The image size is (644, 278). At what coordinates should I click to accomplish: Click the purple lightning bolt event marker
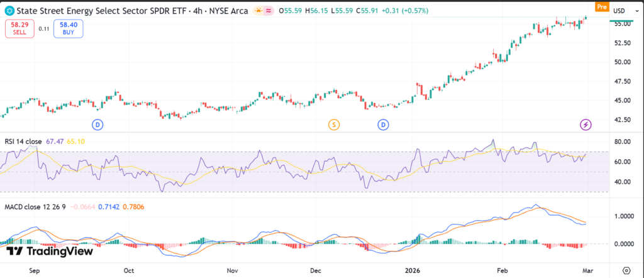click(x=586, y=125)
